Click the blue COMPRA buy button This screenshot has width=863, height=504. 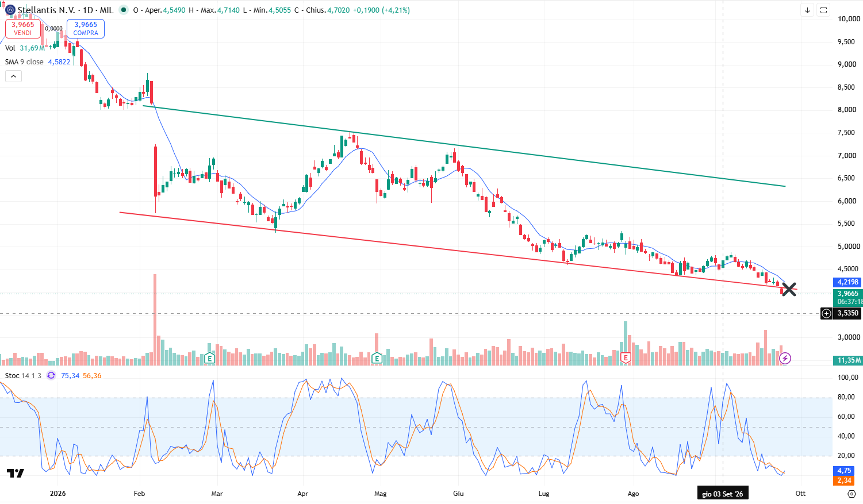[86, 29]
